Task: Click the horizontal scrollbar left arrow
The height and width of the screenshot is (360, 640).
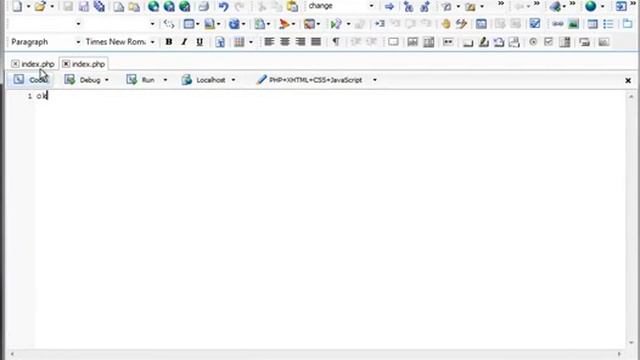Action: (x=12, y=354)
